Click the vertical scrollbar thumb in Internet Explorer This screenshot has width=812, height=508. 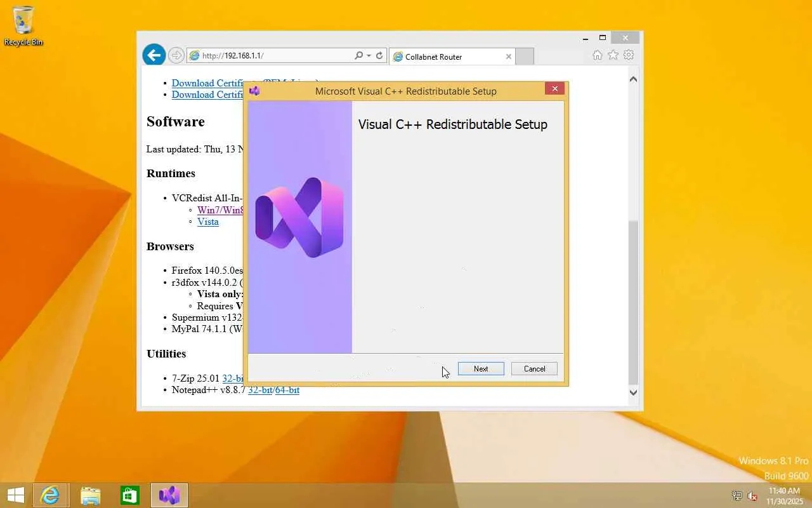click(633, 302)
